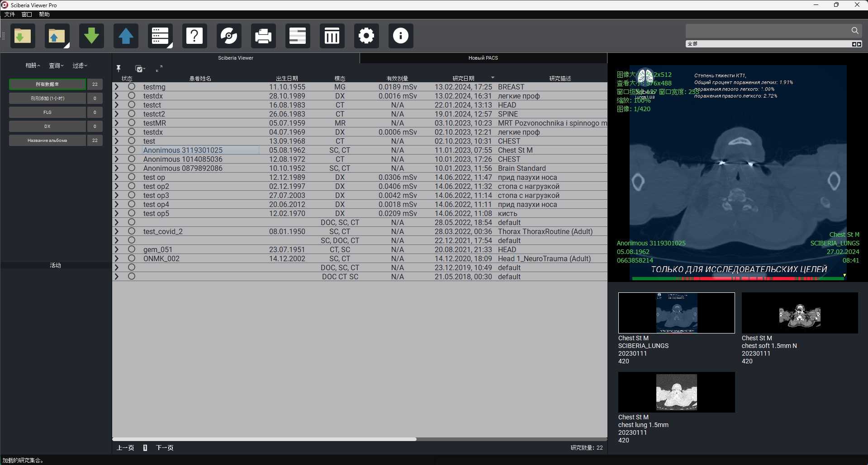Sort by 患者姓名 column header
Screen dimensions: 868x465
click(x=200, y=78)
